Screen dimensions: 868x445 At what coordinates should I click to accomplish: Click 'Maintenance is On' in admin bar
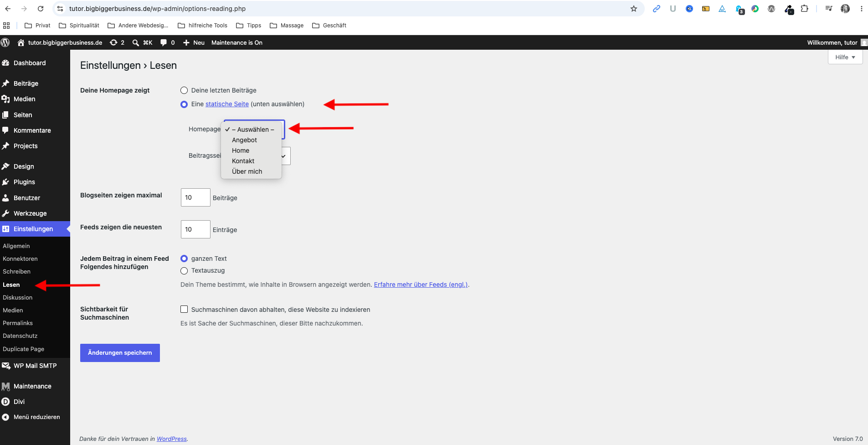pos(237,42)
